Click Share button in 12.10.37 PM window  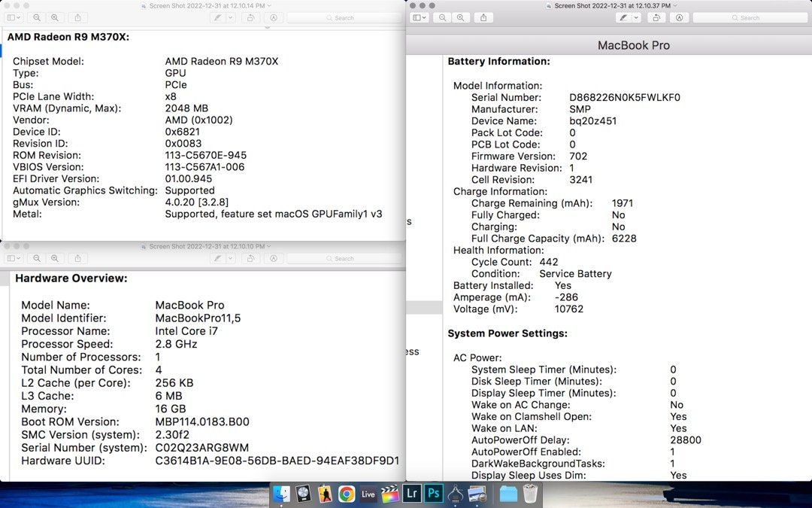tap(483, 17)
